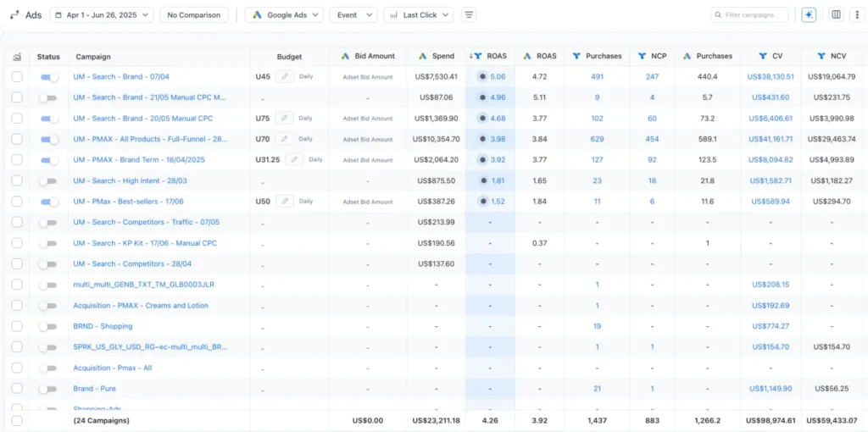Viewport: 868px width, 432px height.
Task: Click the AI sparkle button near search
Action: click(809, 15)
